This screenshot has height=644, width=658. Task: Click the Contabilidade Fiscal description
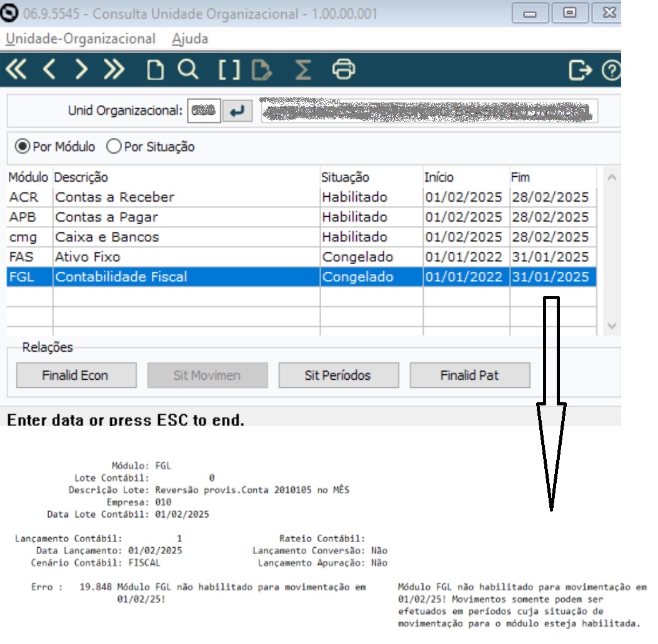tap(121, 277)
